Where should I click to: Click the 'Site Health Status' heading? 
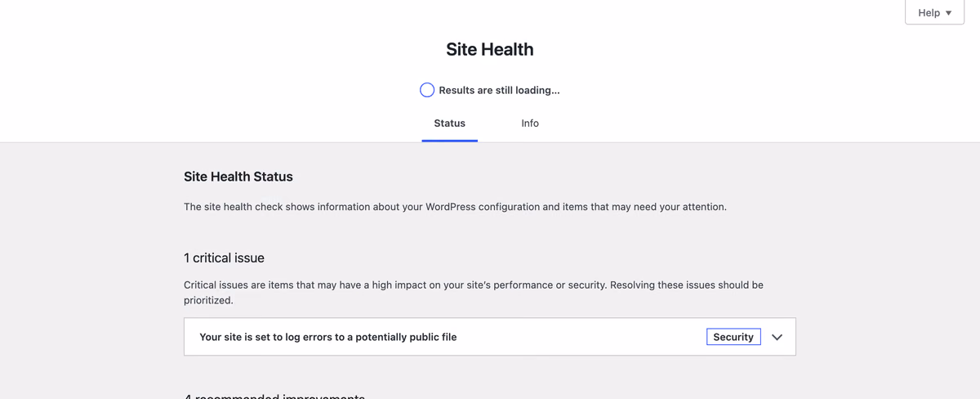tap(238, 177)
